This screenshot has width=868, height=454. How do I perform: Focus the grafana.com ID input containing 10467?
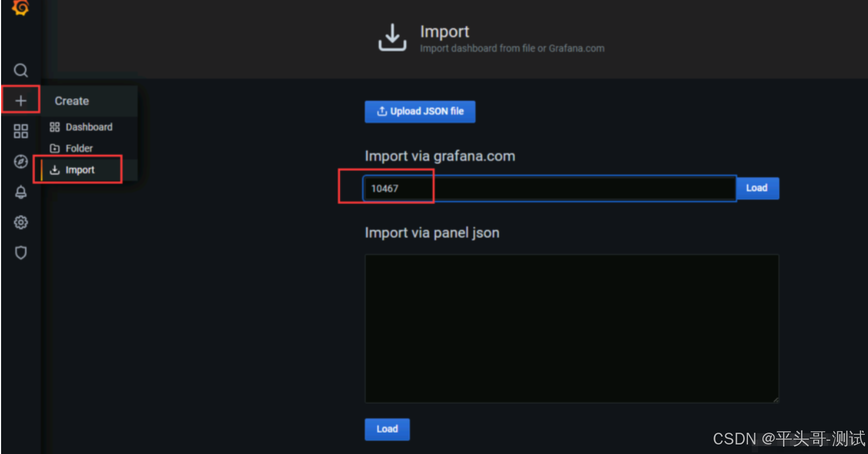[549, 189]
